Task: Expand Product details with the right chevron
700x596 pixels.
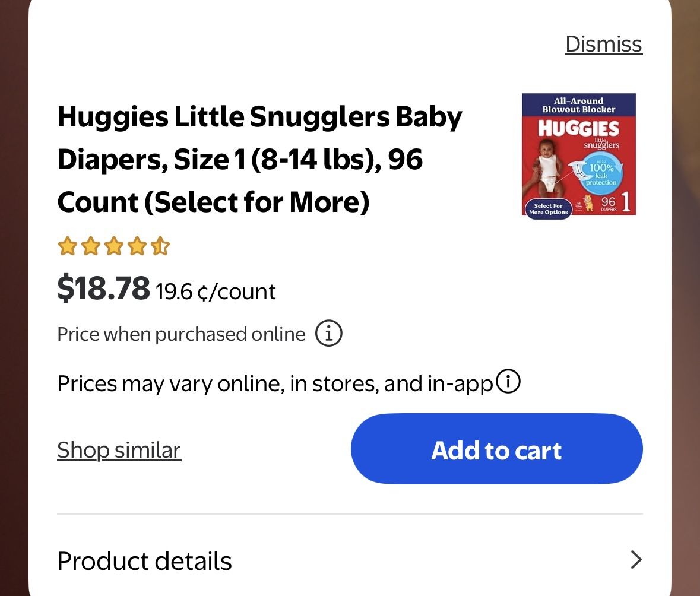Action: (636, 560)
